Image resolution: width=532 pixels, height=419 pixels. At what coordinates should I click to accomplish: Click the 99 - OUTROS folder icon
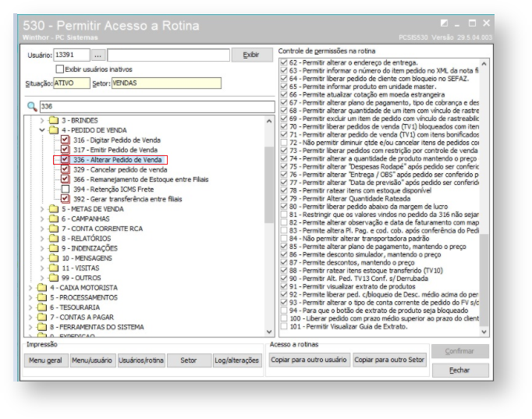(53, 278)
